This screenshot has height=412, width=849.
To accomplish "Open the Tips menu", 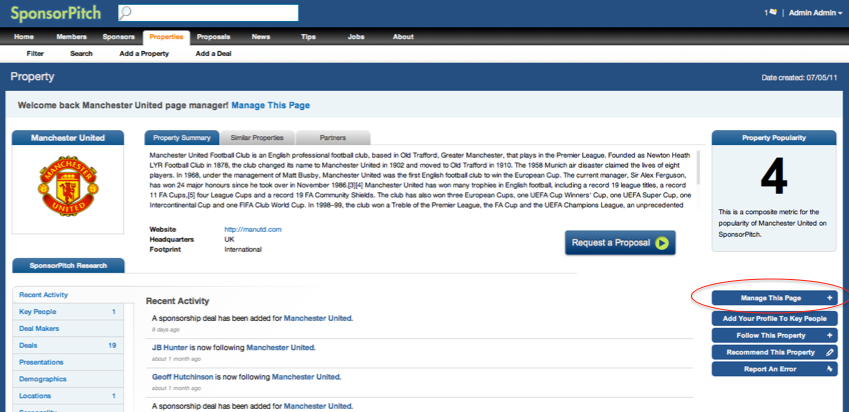I will 308,37.
